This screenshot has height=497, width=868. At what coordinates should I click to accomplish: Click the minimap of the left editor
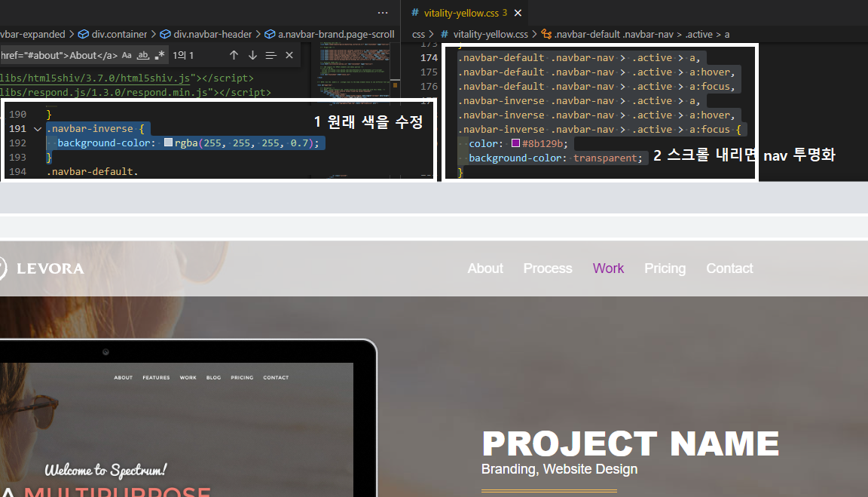pyautogui.click(x=355, y=72)
